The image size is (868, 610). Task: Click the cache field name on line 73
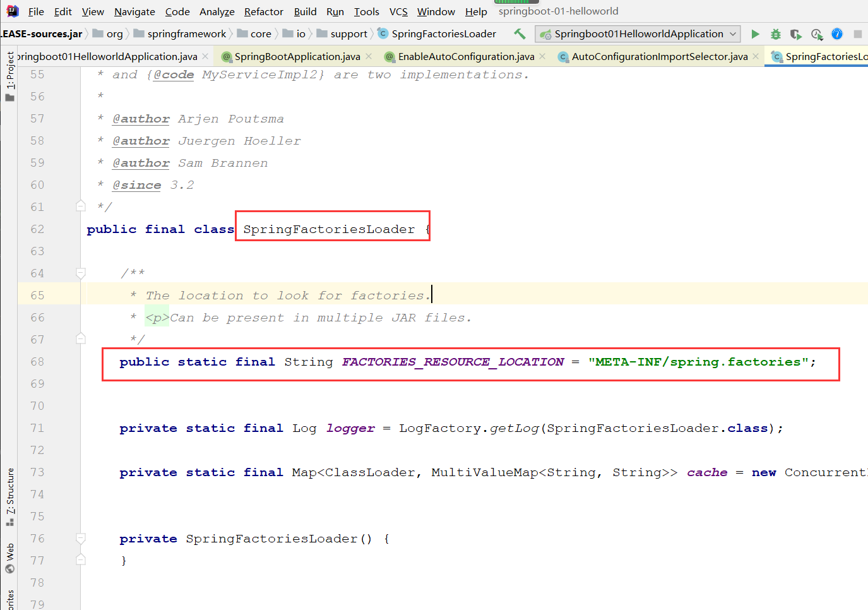[707, 472]
